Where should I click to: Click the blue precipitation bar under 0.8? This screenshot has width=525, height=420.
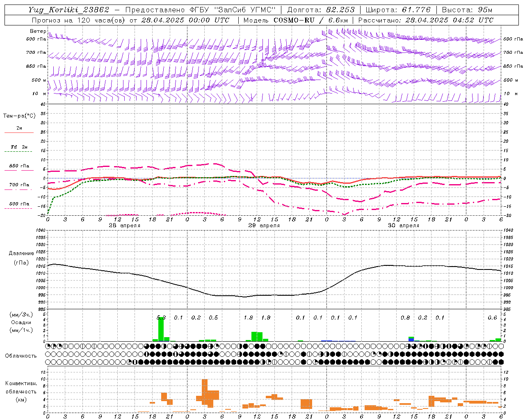click(x=411, y=340)
